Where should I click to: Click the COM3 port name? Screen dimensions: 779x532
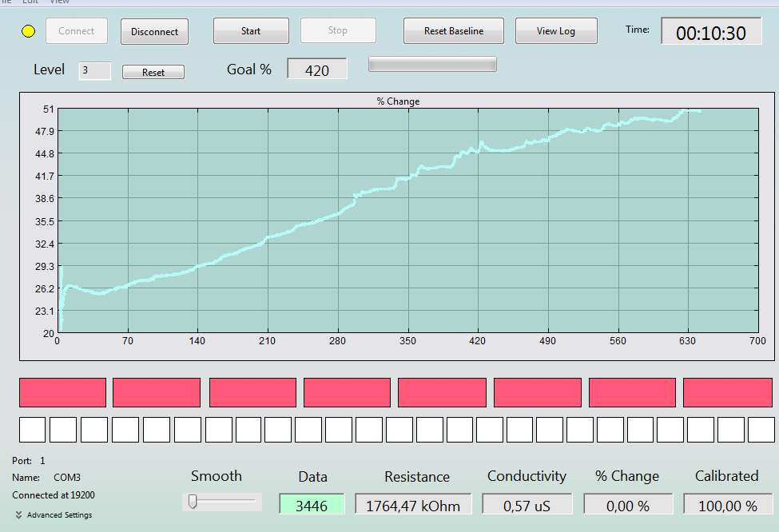coord(67,478)
